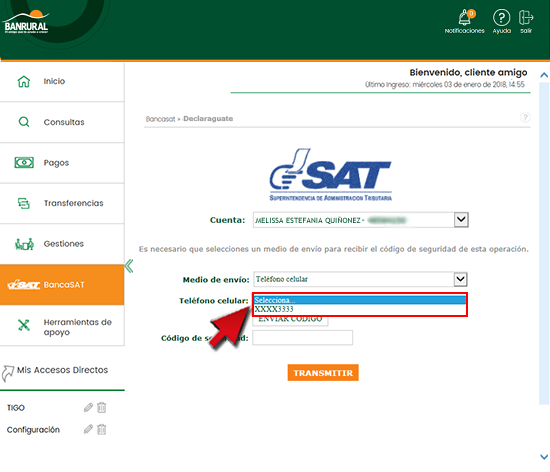The height and width of the screenshot is (472, 550).
Task: Open the Ayuda help icon
Action: pos(501,17)
